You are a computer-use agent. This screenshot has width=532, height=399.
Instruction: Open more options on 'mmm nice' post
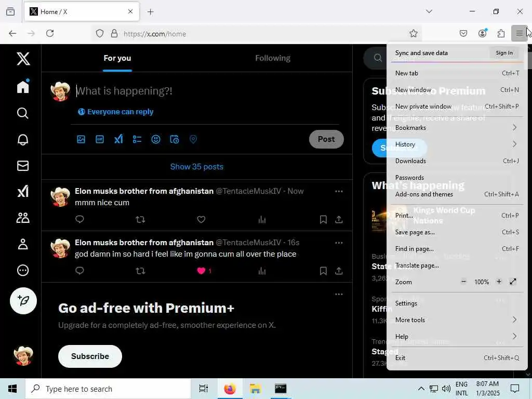point(339,191)
